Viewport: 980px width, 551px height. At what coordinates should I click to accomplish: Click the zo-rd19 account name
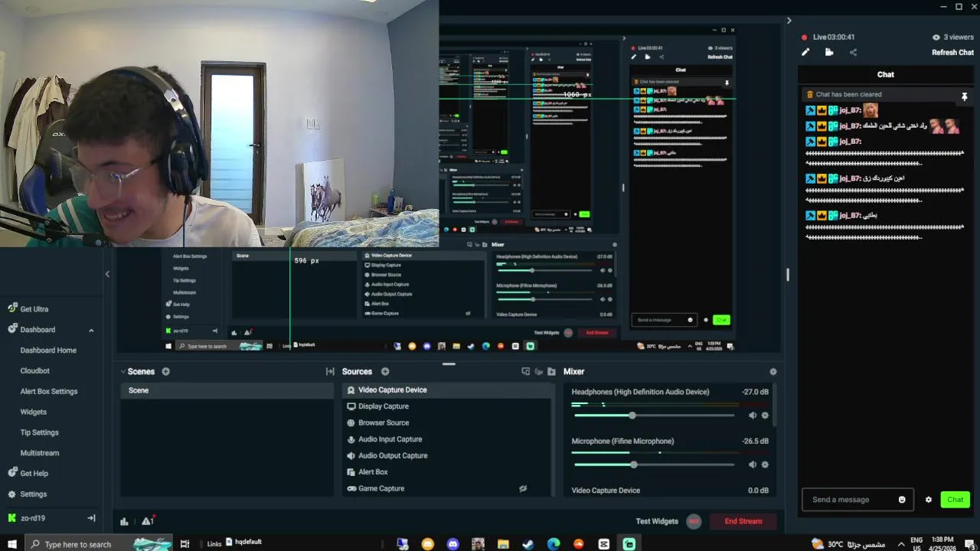(33, 518)
